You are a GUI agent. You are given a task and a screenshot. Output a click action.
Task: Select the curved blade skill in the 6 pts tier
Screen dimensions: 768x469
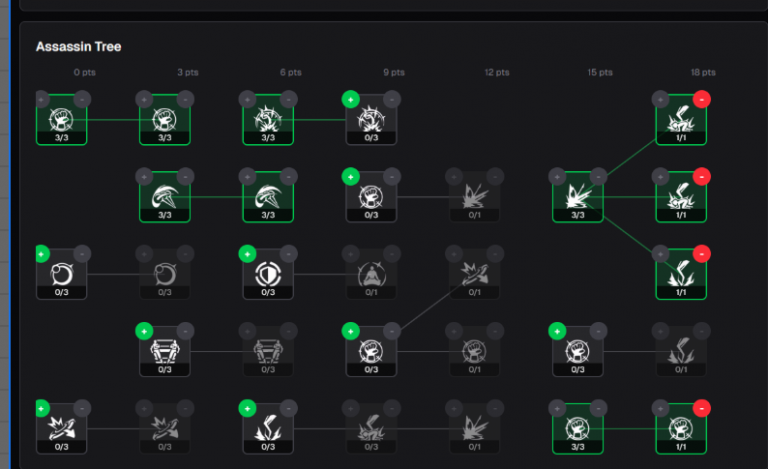click(268, 197)
